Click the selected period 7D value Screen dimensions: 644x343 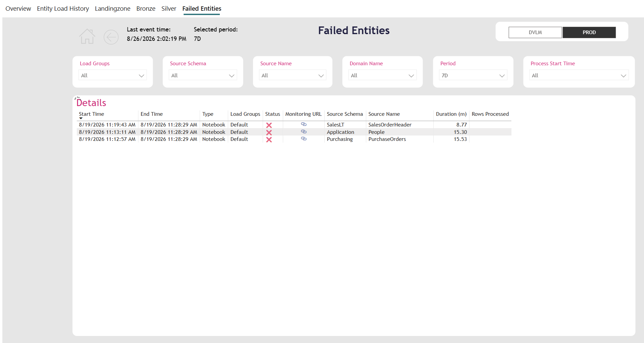(197, 39)
